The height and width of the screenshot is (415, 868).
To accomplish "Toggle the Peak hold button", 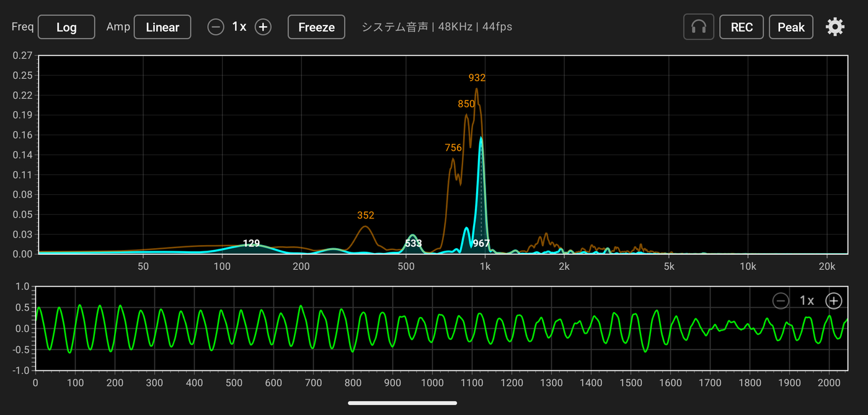I will click(791, 27).
